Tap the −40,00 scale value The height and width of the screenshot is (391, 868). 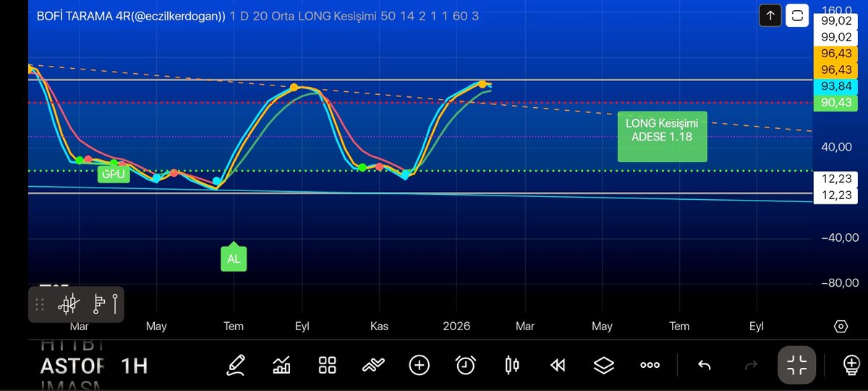(x=838, y=237)
